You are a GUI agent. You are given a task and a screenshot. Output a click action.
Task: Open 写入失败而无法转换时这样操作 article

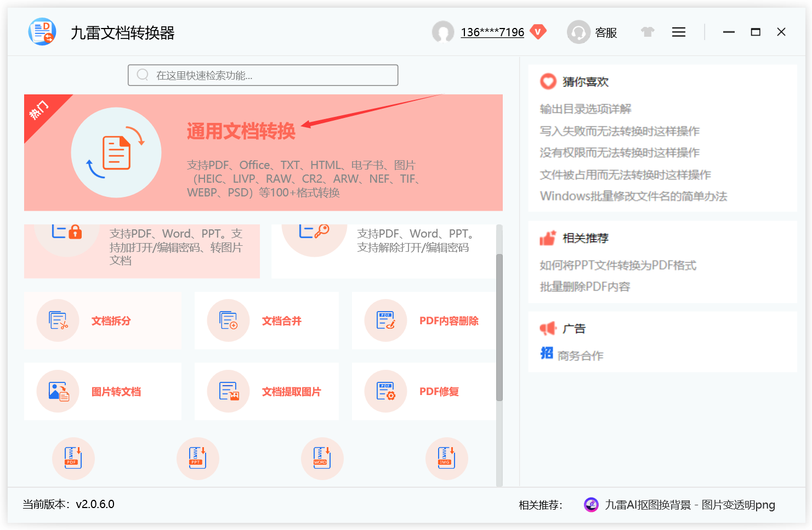(620, 131)
